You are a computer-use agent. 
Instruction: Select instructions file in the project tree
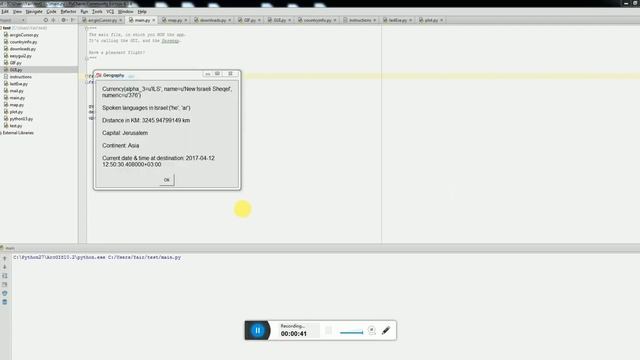20,77
